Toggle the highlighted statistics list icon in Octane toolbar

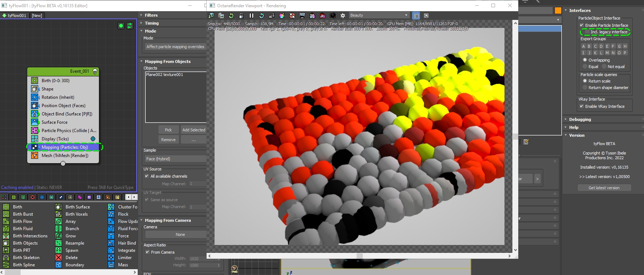(x=416, y=16)
